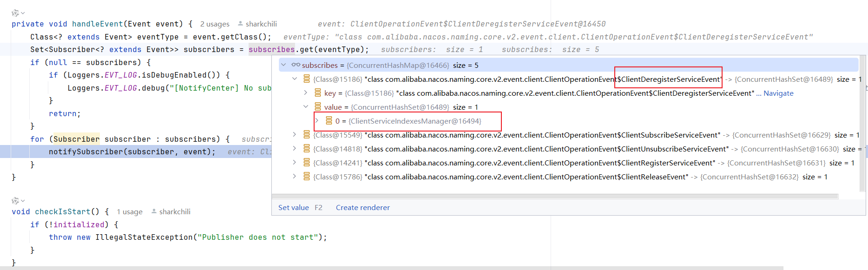Click the AI actions icon above checkIsStart method

click(16, 201)
